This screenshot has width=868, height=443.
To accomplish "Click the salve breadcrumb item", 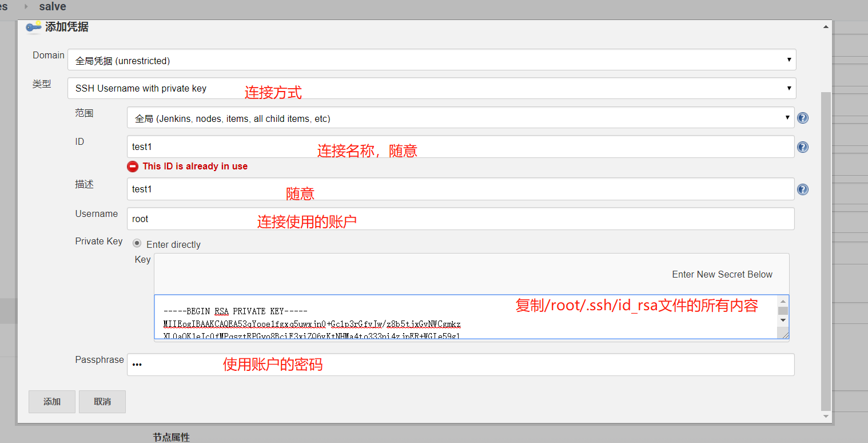I will [x=52, y=7].
